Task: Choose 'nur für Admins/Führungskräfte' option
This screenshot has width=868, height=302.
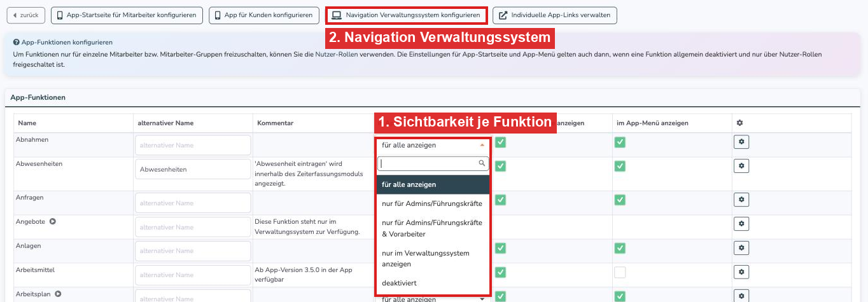Action: 433,203
